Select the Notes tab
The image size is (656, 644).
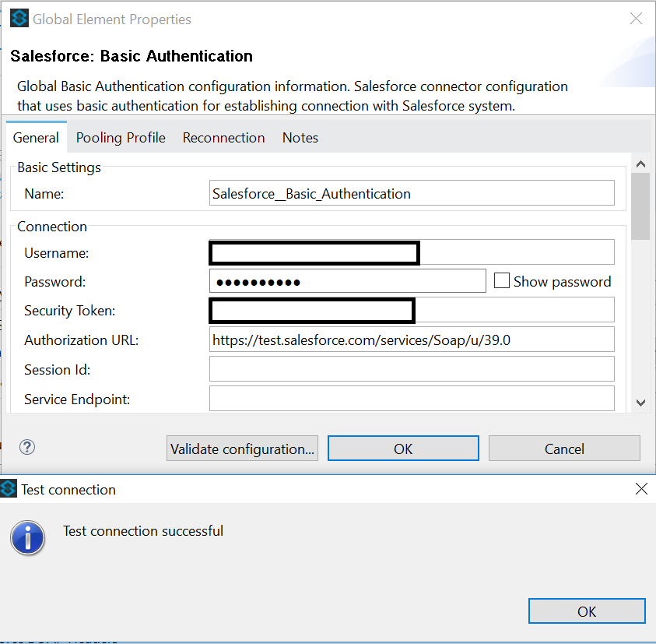(x=300, y=138)
